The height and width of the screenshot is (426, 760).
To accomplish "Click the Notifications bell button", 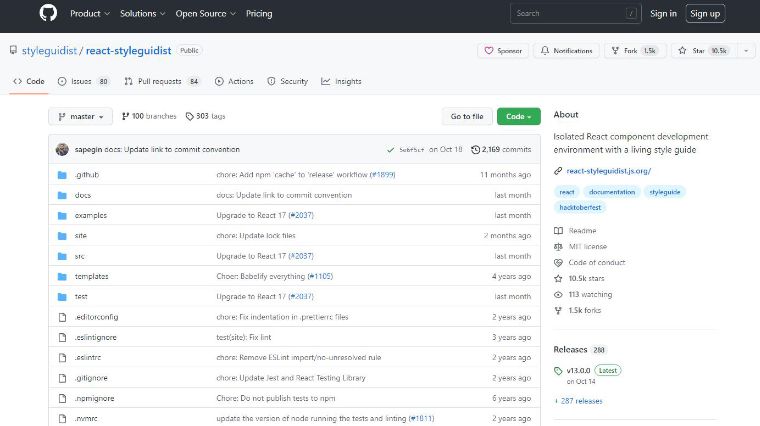I will [566, 50].
